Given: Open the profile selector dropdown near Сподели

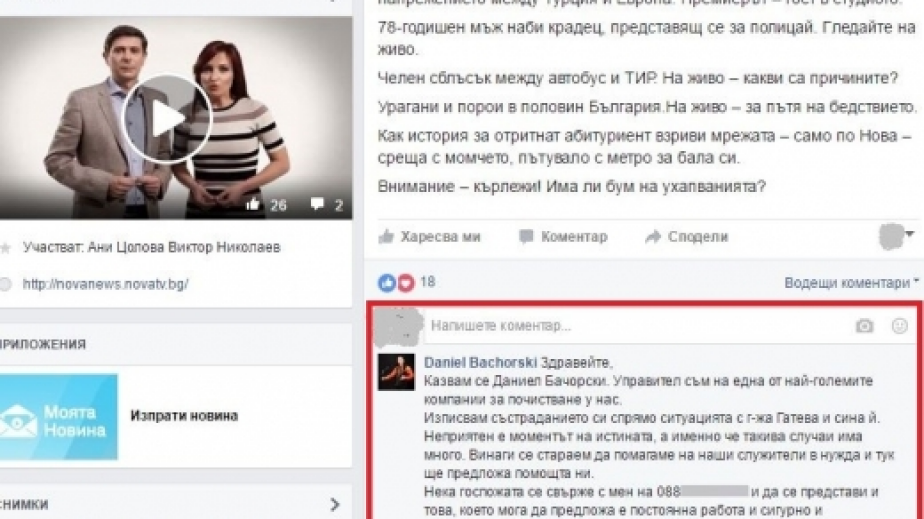Looking at the screenshot, I should pyautogui.click(x=896, y=236).
